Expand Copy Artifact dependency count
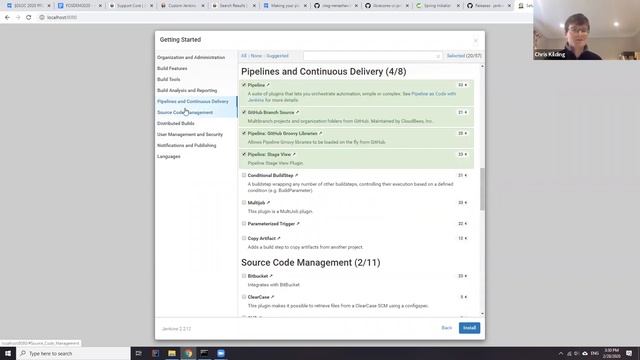Viewport: 640px width, 360px height. (x=462, y=238)
